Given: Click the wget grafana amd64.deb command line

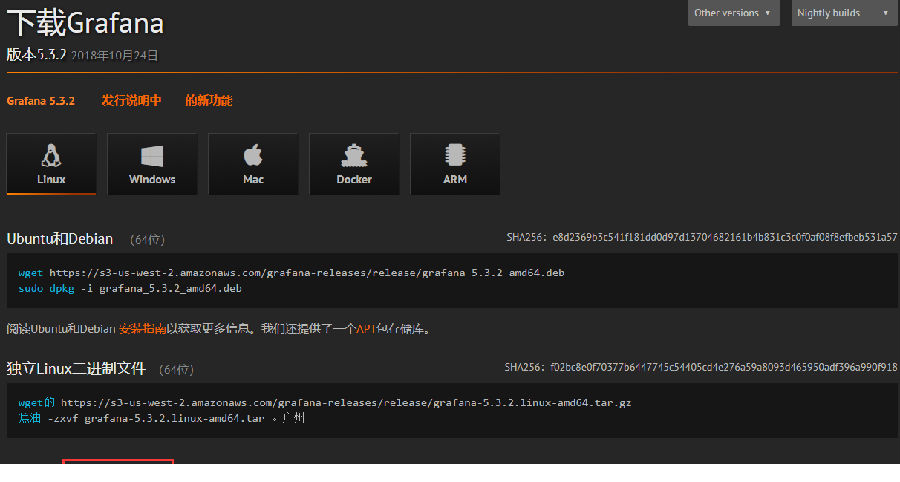Looking at the screenshot, I should 292,273.
